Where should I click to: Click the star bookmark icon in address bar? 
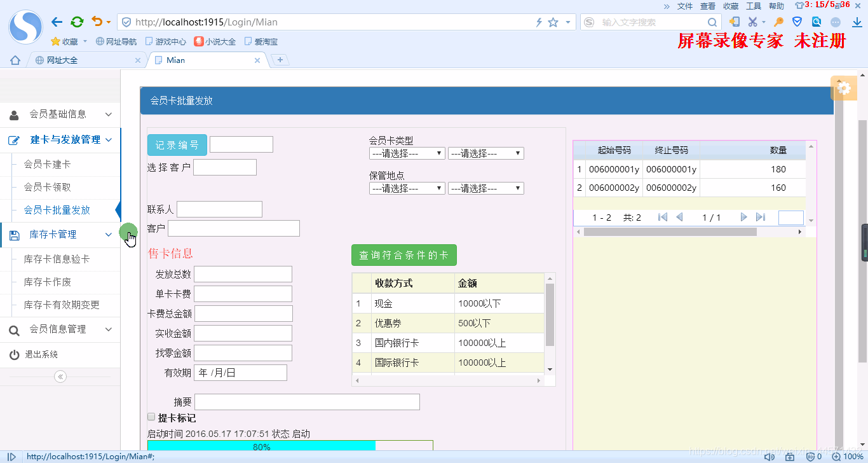click(553, 22)
